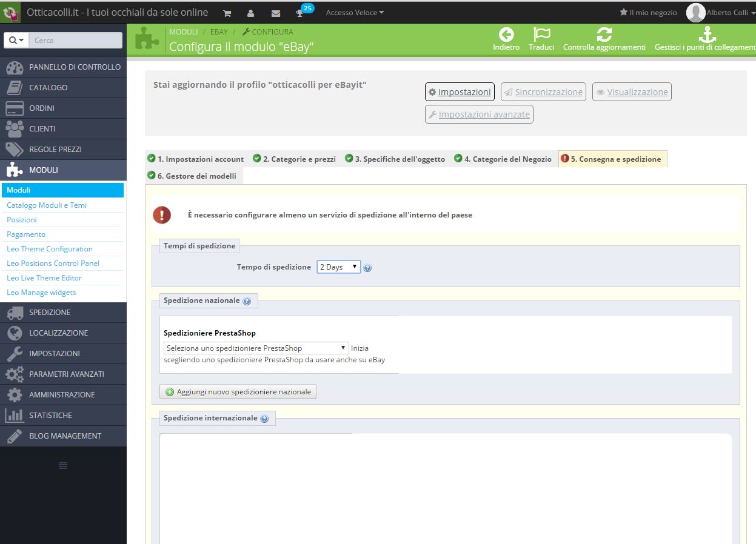Click the help icon next to Tempo di spedizione
Image resolution: width=756 pixels, height=544 pixels.
367,268
